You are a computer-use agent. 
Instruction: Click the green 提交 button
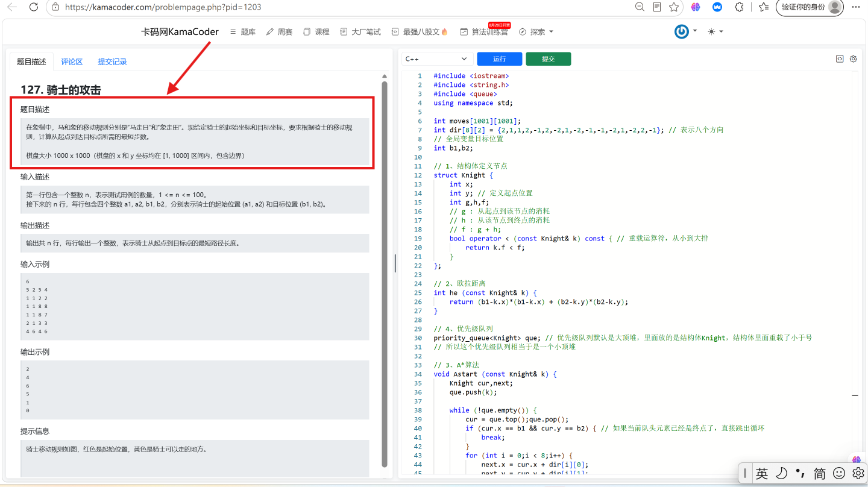pos(548,59)
